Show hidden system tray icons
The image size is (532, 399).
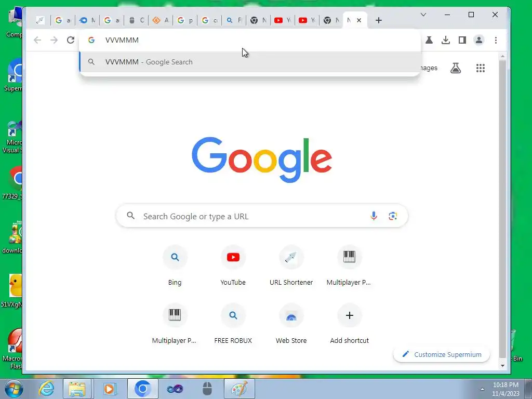click(482, 389)
